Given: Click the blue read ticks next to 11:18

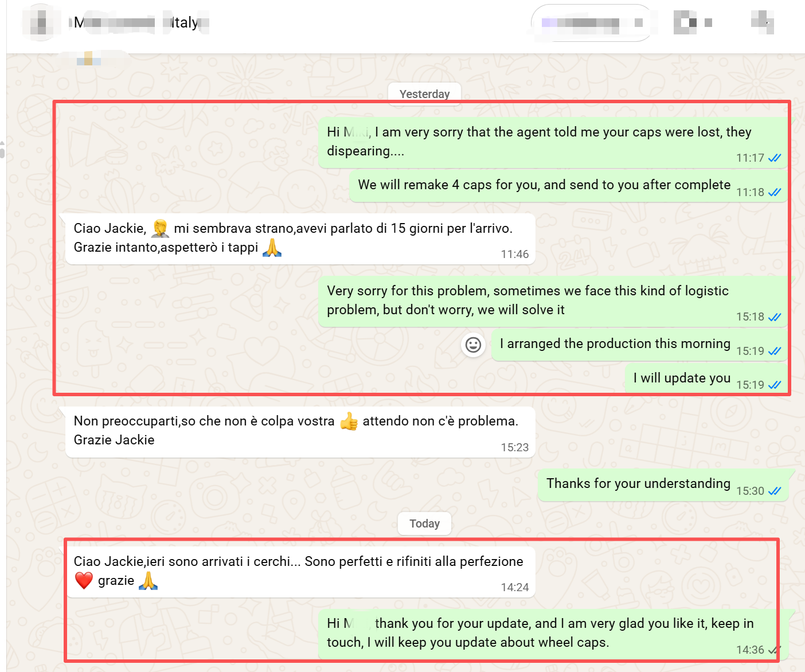Looking at the screenshot, I should coord(775,193).
